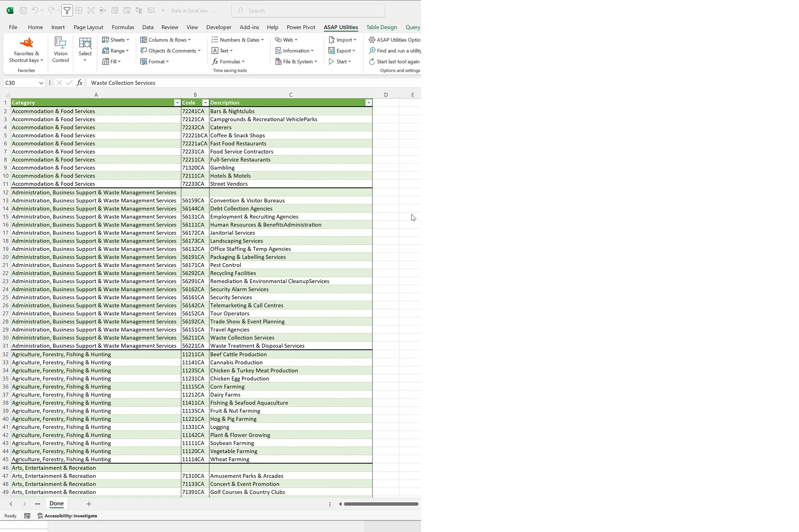Open the Vision Control tool
Image resolution: width=799 pixels, height=532 pixels.
pos(60,50)
